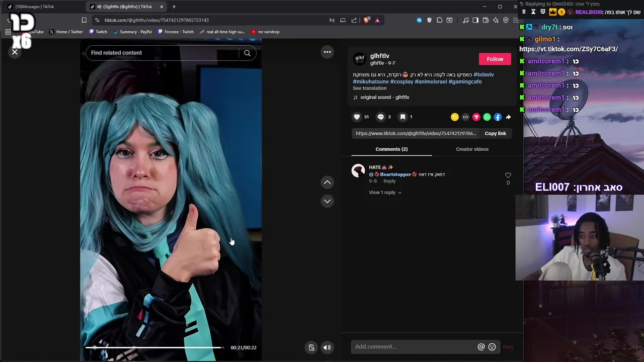Open #cosplay hashtag
Viewport: 644px width, 362px height.
pos(401,81)
